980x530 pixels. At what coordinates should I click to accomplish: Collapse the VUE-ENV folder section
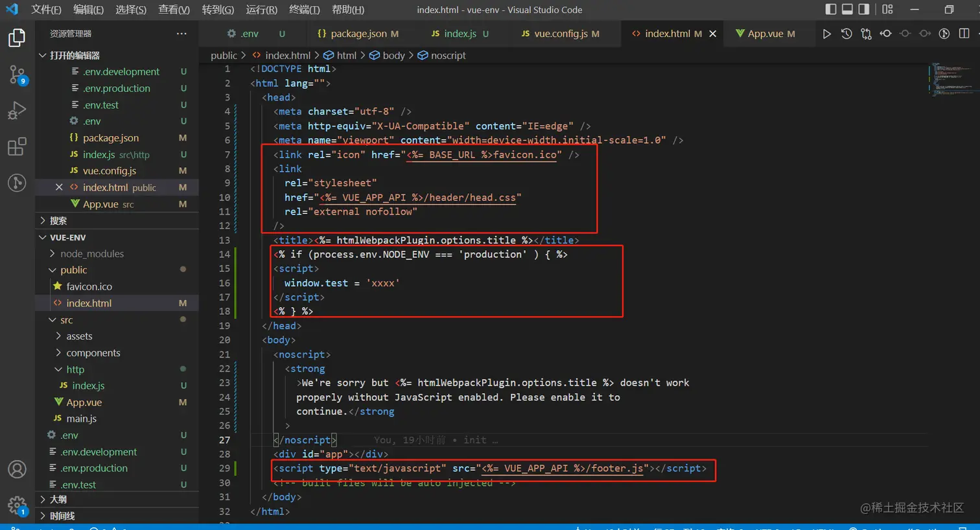117,238
